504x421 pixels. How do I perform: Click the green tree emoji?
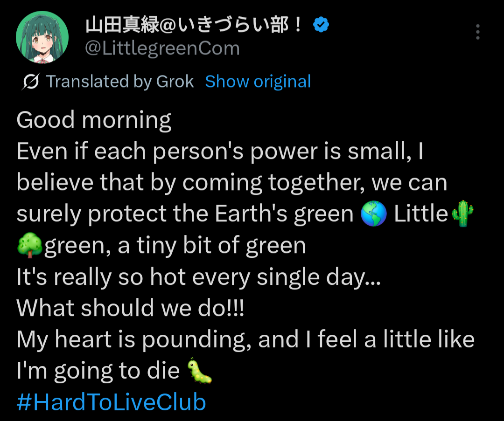tap(29, 245)
